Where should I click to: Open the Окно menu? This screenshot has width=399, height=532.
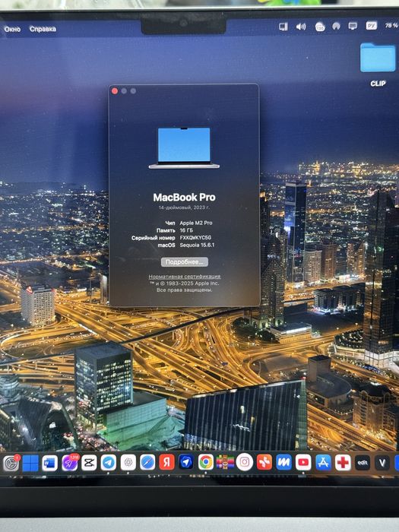click(x=12, y=29)
